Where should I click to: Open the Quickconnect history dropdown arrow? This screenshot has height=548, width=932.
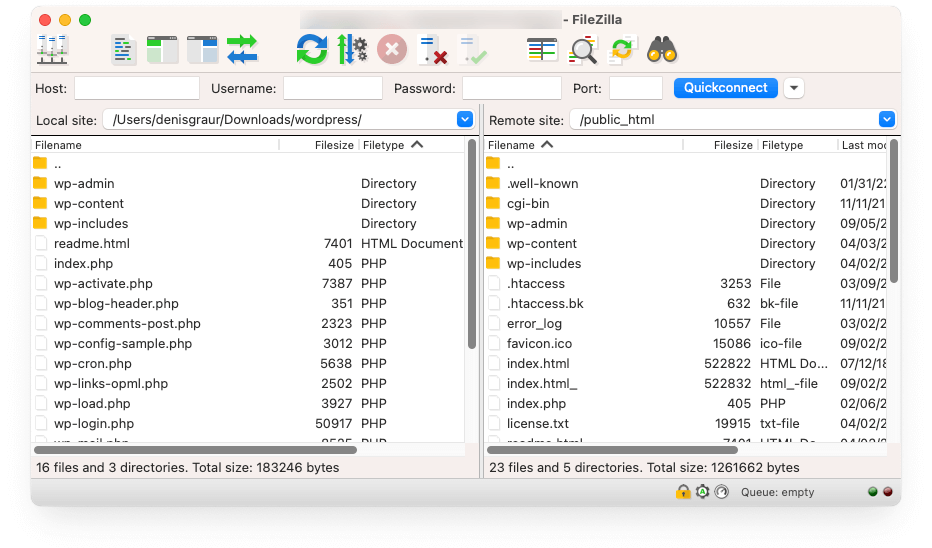pyautogui.click(x=794, y=88)
